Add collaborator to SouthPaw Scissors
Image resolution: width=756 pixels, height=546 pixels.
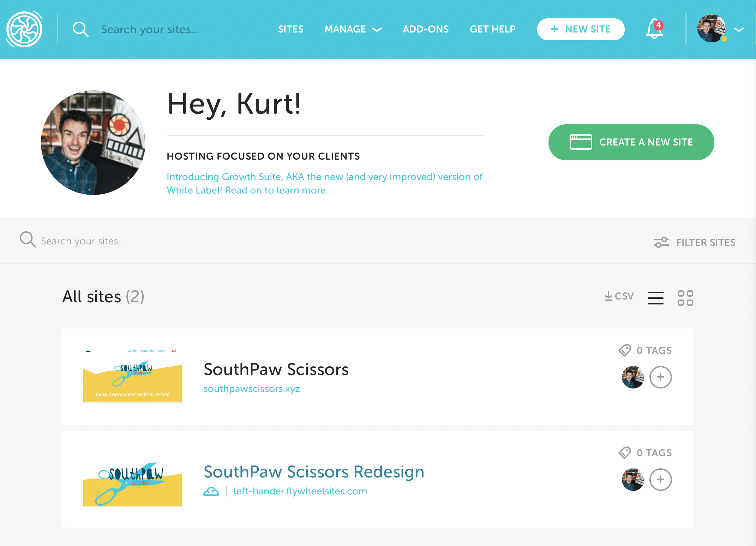point(660,377)
